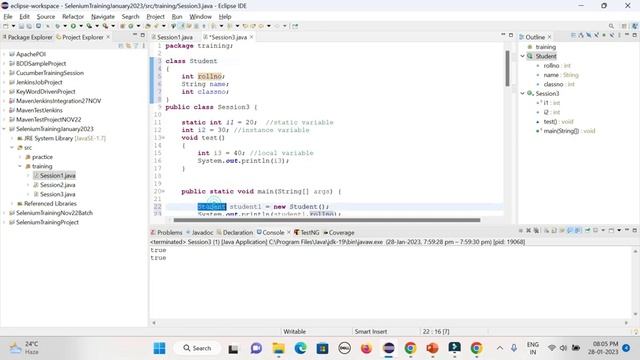Open the New dropdown arrow in toolbar
640x360 pixels.
(13, 26)
